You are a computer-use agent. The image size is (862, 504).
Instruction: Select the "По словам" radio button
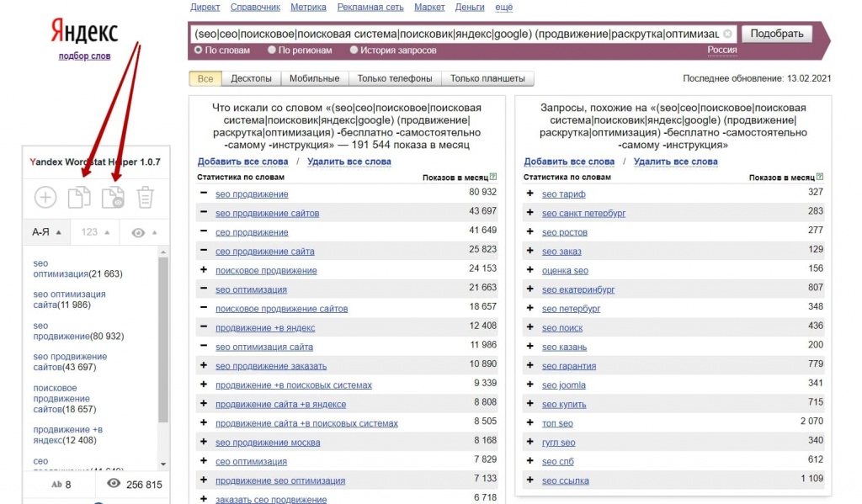(199, 50)
